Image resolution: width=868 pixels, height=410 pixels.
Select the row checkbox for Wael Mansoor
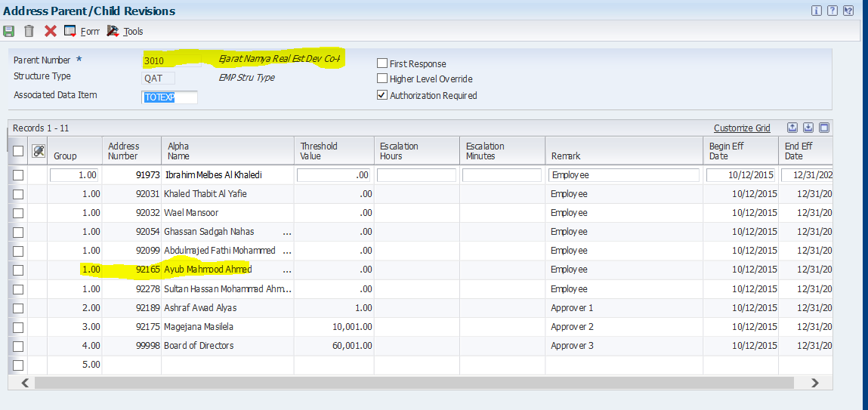(18, 213)
